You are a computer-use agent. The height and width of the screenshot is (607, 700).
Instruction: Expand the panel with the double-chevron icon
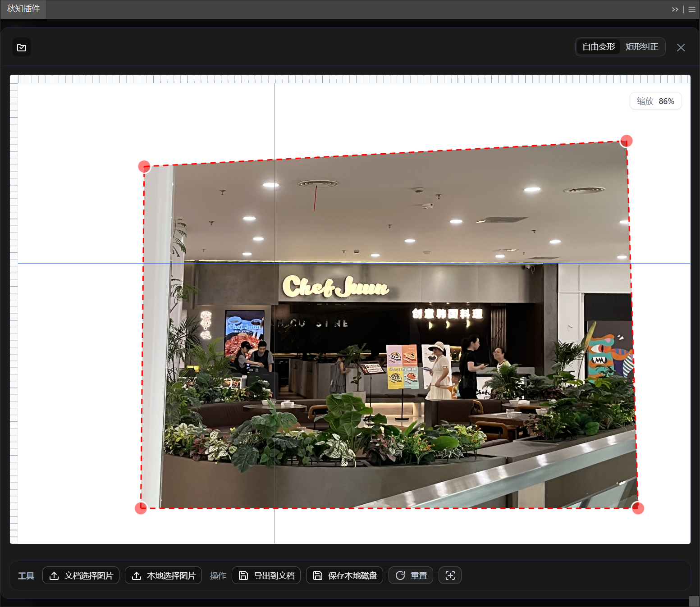(674, 9)
